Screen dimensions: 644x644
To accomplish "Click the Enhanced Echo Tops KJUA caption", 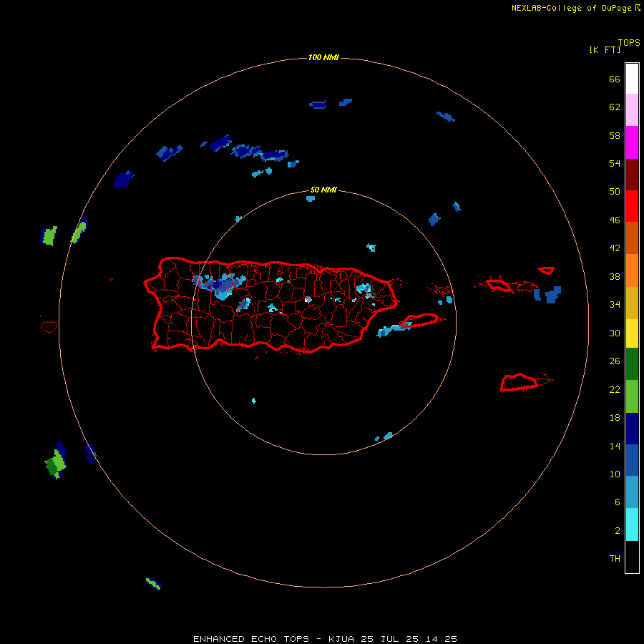I will 325,639.
